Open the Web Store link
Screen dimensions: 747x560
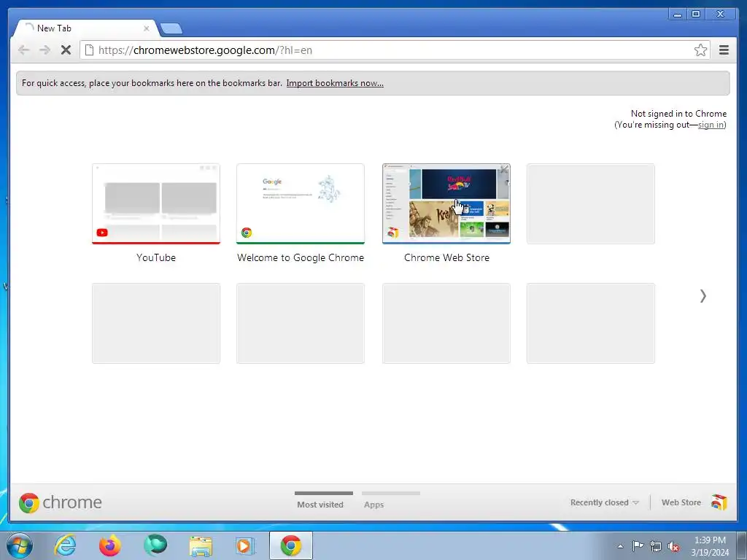(681, 502)
